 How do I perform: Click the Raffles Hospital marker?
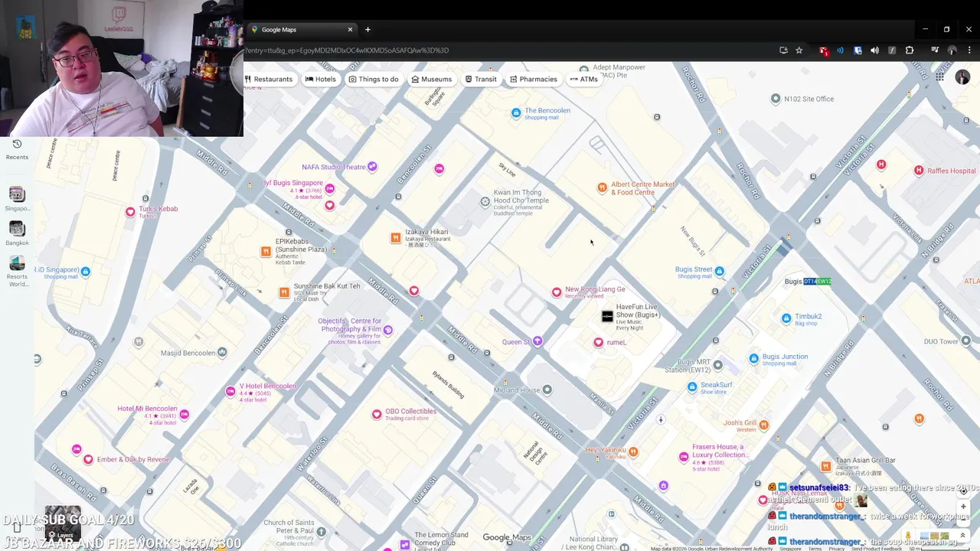point(919,171)
